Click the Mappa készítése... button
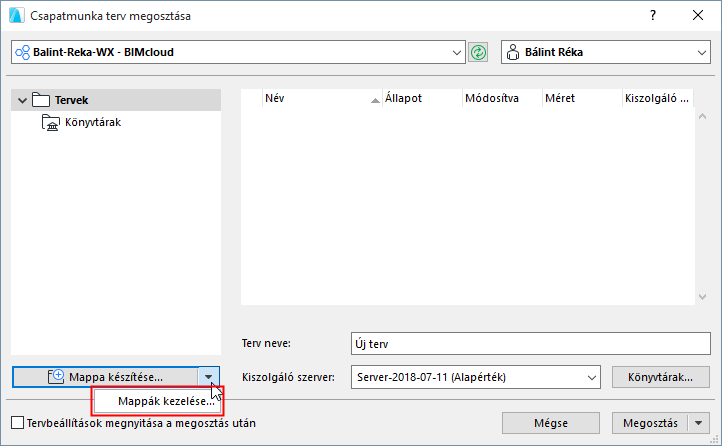Viewport: 722px width, 446px height. point(105,377)
